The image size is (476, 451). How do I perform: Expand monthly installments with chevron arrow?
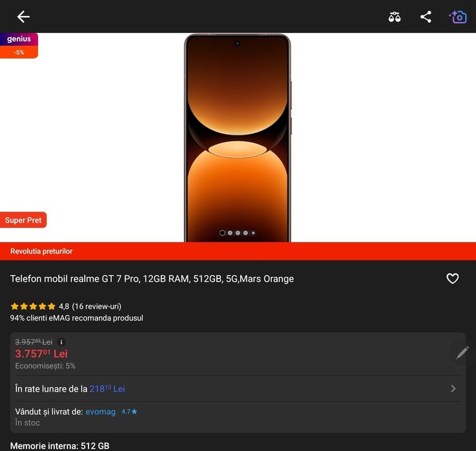453,388
